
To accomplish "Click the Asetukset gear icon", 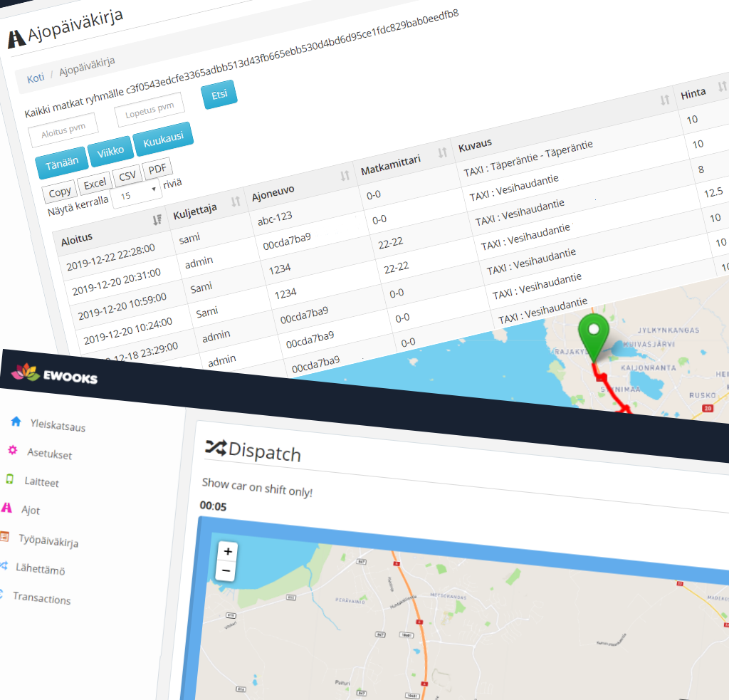I will click(x=12, y=450).
